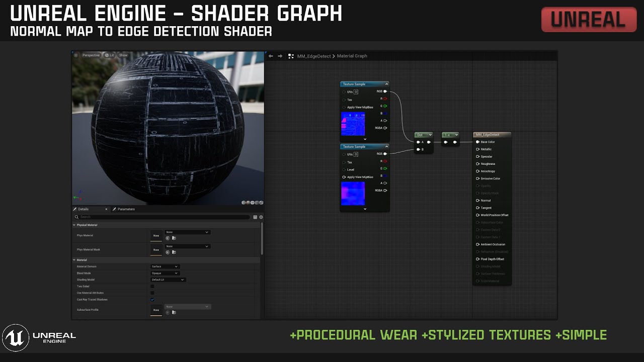The width and height of the screenshot is (644, 362).
Task: Click the Metallic input pin
Action: coord(477,149)
